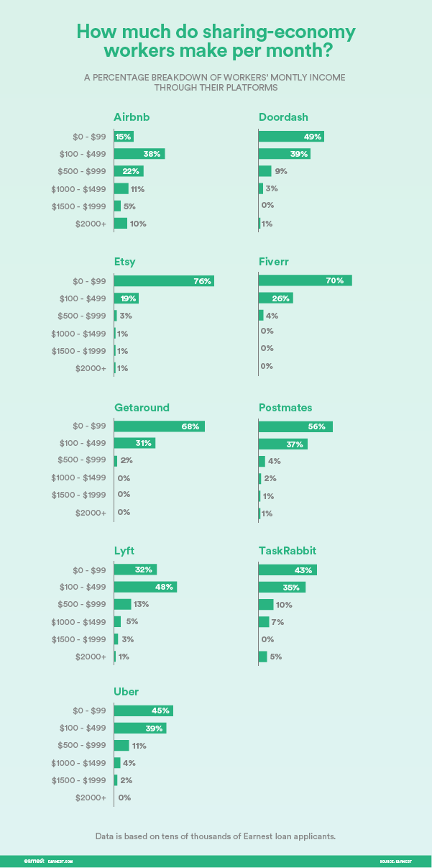Click the TaskRabbit heading

[x=288, y=551]
